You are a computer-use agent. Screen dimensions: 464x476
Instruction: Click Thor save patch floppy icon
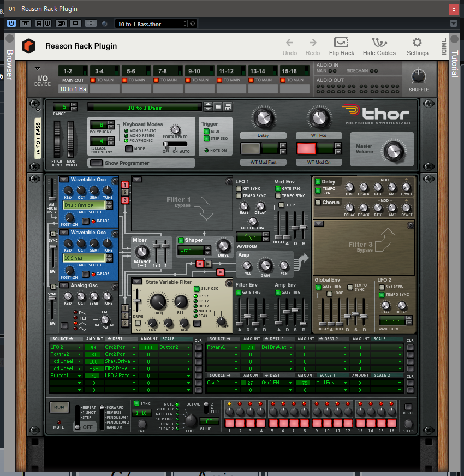point(228,106)
